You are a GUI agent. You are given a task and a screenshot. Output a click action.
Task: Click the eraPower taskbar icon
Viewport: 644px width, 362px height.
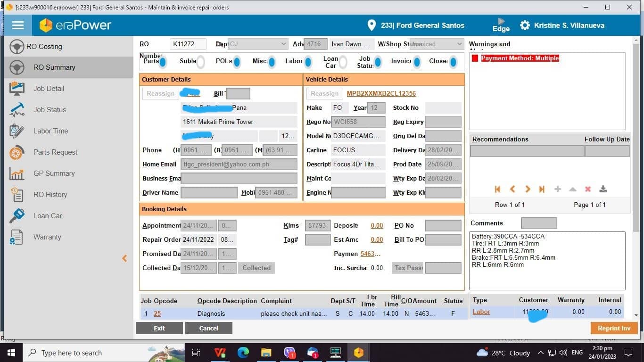pyautogui.click(x=359, y=353)
